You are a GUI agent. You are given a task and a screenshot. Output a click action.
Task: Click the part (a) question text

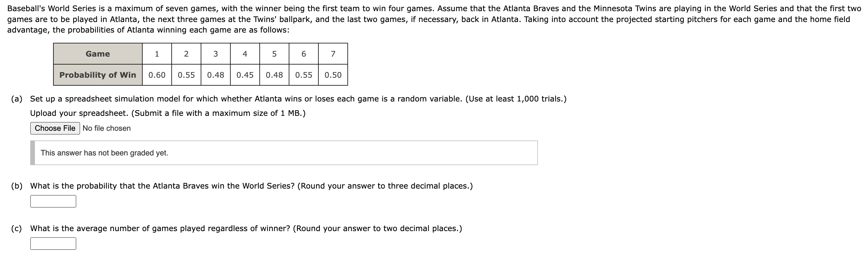click(x=296, y=99)
